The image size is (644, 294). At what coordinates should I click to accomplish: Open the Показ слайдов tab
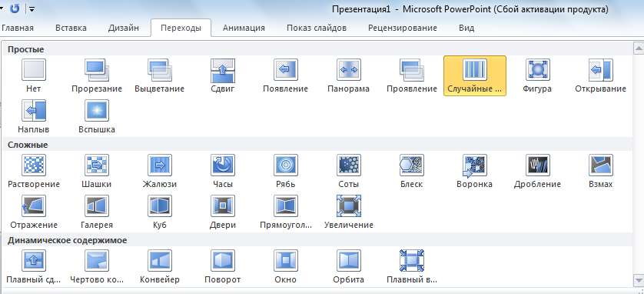[x=317, y=28]
